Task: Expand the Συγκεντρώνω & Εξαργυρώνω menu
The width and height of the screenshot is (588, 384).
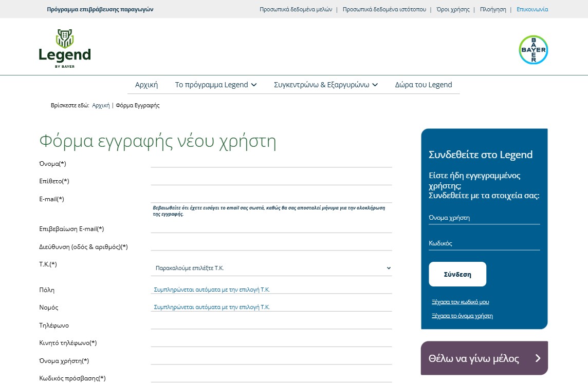Action: 326,85
